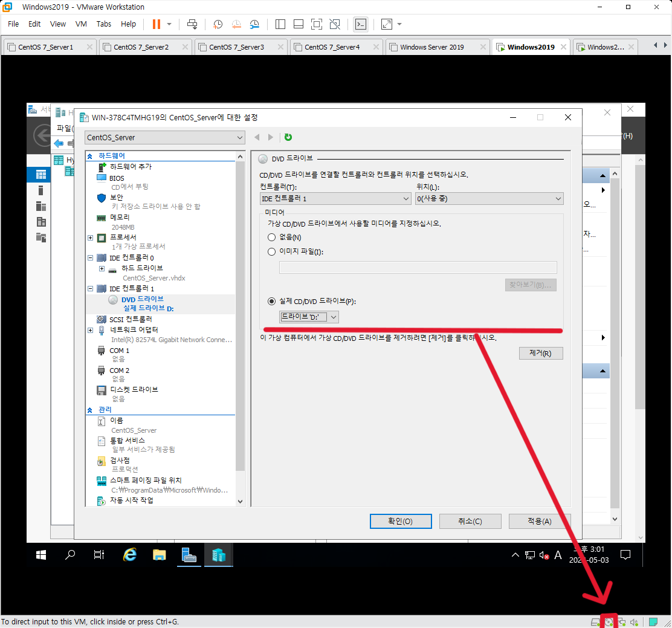Screen dimensions: 672x628
Task: Collapse the 관리 section header
Action: click(90, 410)
